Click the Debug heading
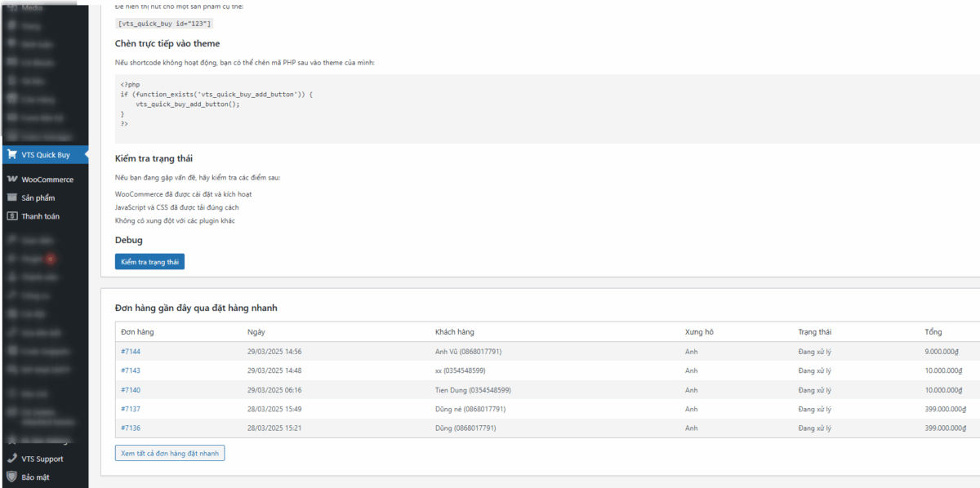This screenshot has height=488, width=980. click(129, 241)
